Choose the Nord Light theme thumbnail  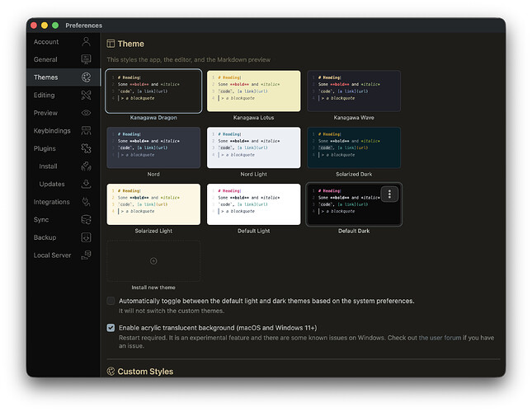253,147
